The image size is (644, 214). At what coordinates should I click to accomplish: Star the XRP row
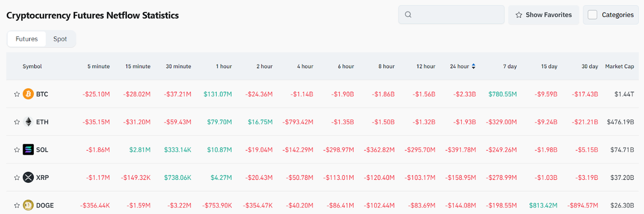17,177
